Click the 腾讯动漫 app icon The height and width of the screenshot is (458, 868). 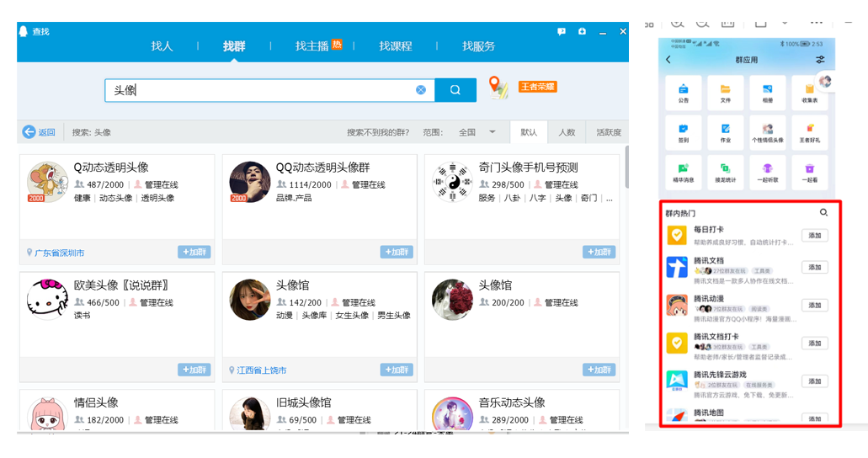[x=676, y=305]
